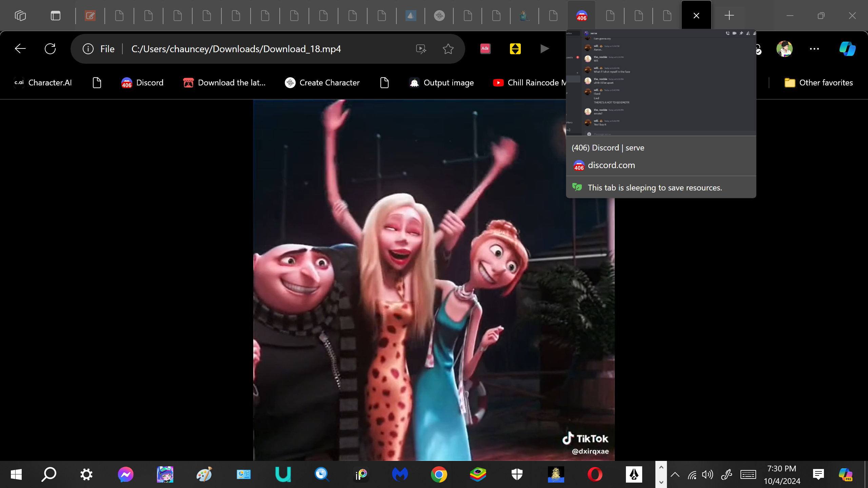Open the Discord bookmark in favorites bar
The height and width of the screenshot is (488, 868).
click(x=142, y=83)
